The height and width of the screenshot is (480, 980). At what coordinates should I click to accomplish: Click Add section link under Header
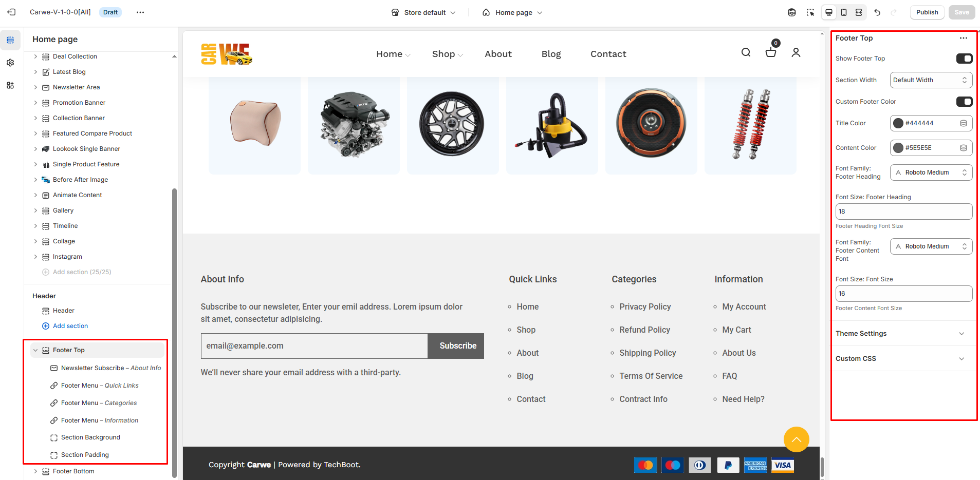tap(70, 326)
